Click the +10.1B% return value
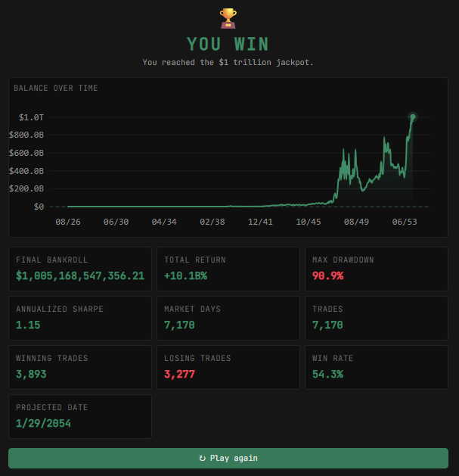Image resolution: width=459 pixels, height=476 pixels. 186,275
